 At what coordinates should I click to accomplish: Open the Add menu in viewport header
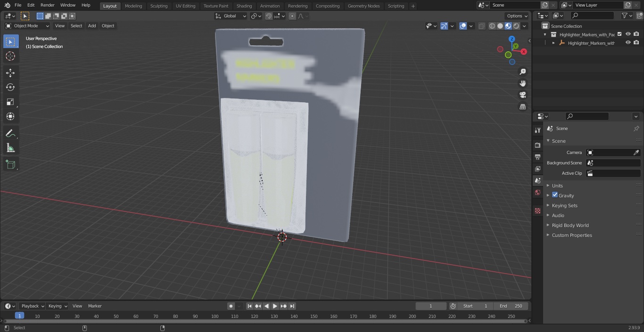[92, 26]
